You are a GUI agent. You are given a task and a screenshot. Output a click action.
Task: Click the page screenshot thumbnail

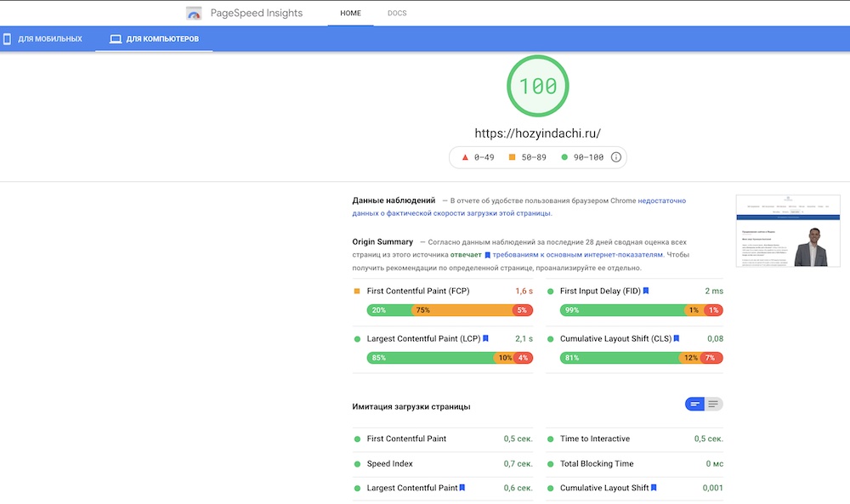pos(788,231)
